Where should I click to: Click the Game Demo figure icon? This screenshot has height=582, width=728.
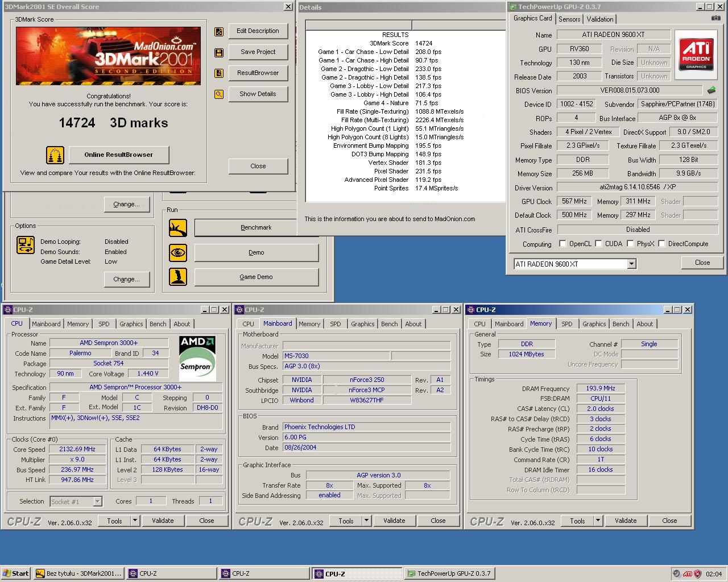point(177,277)
